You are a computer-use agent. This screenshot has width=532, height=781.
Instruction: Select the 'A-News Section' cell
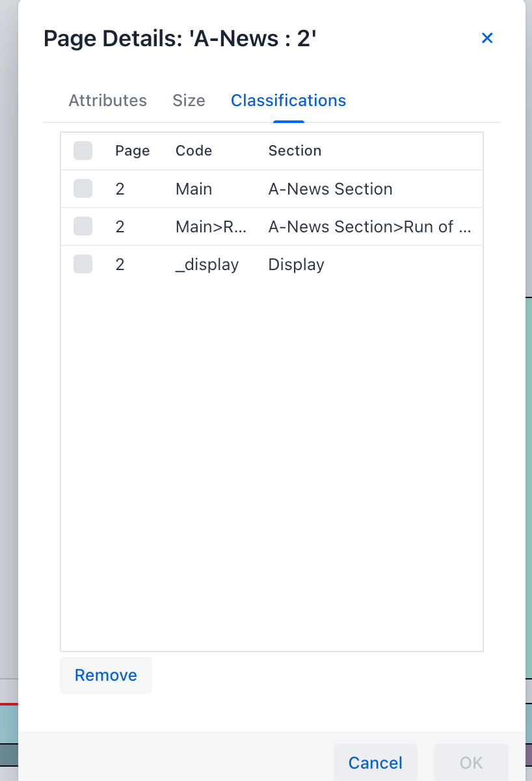coord(330,189)
